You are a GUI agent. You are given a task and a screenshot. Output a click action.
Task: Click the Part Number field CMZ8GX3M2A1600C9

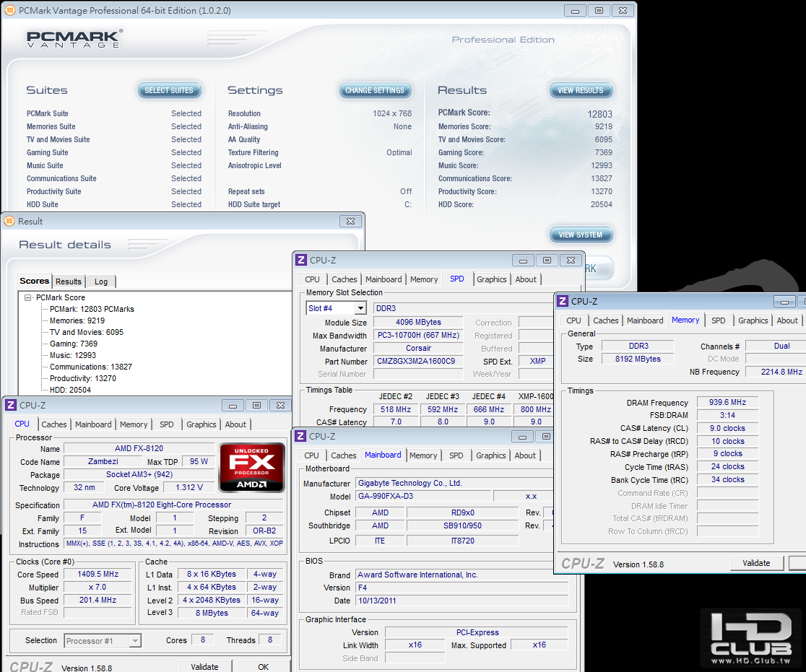point(417,361)
